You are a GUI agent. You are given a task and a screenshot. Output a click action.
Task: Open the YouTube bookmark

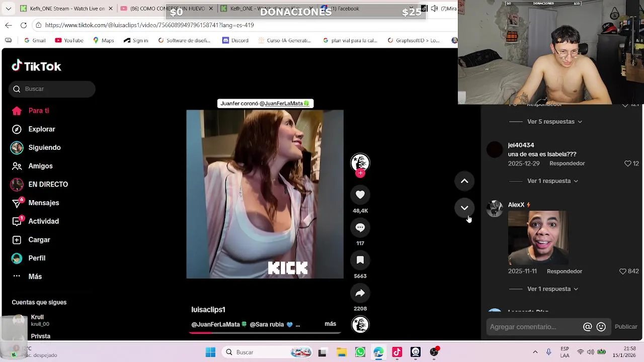tap(69, 40)
